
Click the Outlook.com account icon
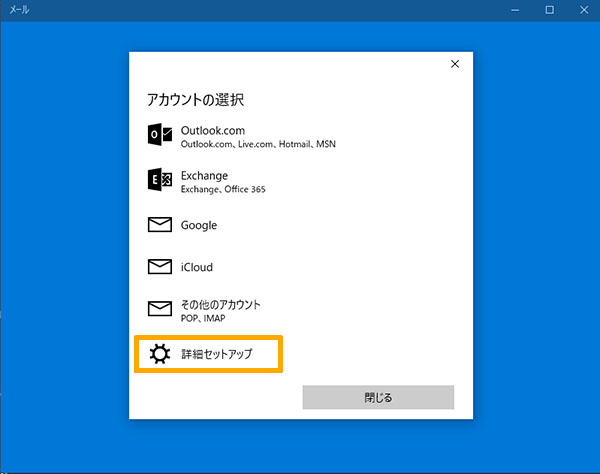coord(160,134)
